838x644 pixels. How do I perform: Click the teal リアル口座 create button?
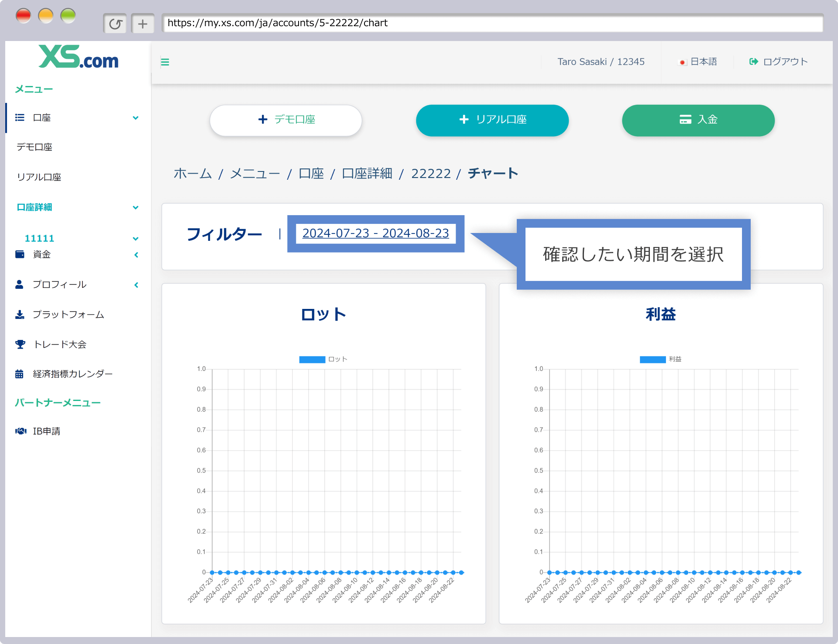(492, 120)
